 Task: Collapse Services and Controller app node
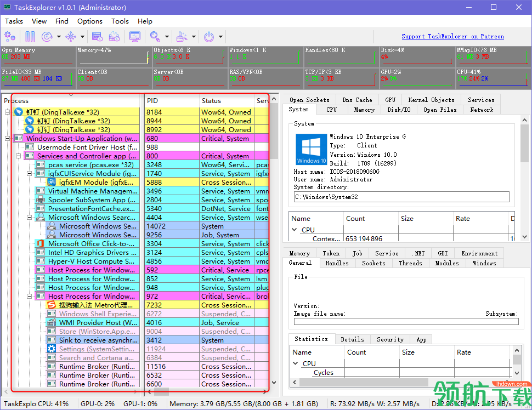tap(18, 156)
